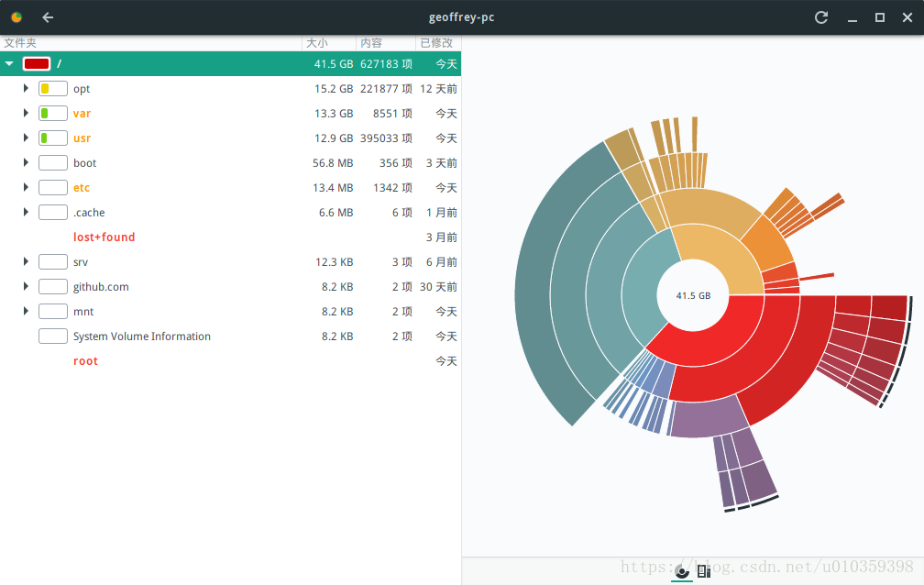Viewport: 924px width, 585px height.
Task: Select the github.com folder name
Action: [x=101, y=287]
